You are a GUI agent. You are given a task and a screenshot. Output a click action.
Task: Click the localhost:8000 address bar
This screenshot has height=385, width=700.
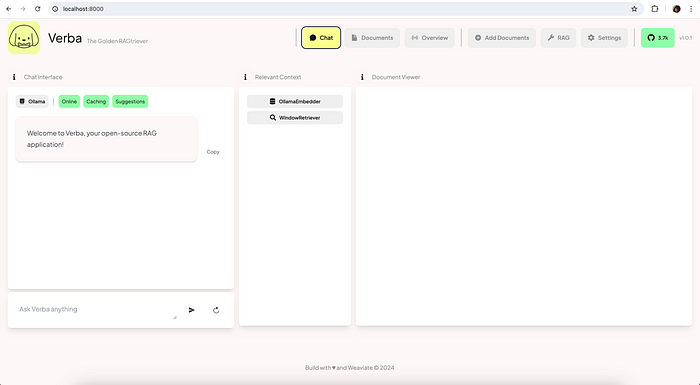(x=346, y=9)
